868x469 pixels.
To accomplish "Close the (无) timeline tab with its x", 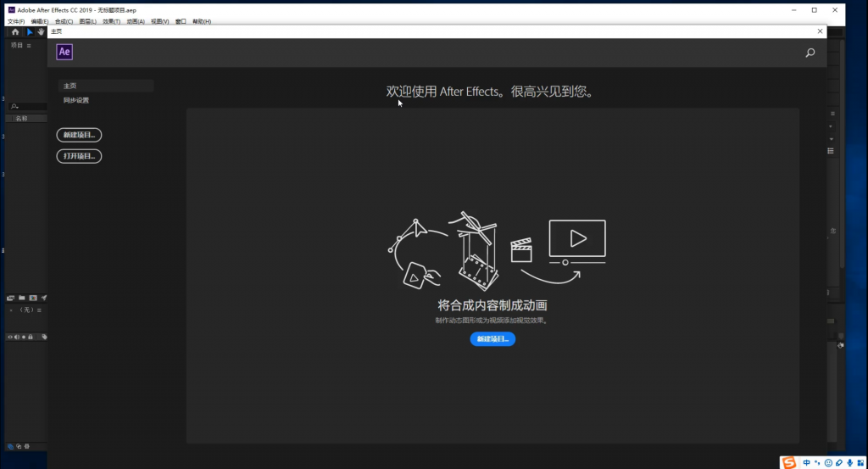I will [x=11, y=310].
